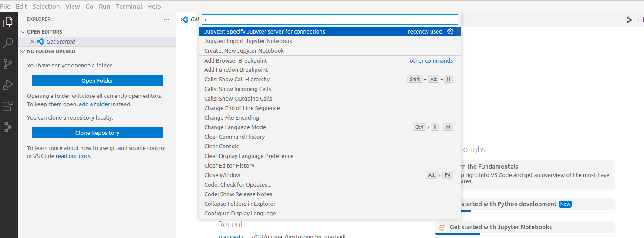The height and width of the screenshot is (238, 644).
Task: Click the connected-nodes icon in the editor title bar
Action: click(x=629, y=20)
